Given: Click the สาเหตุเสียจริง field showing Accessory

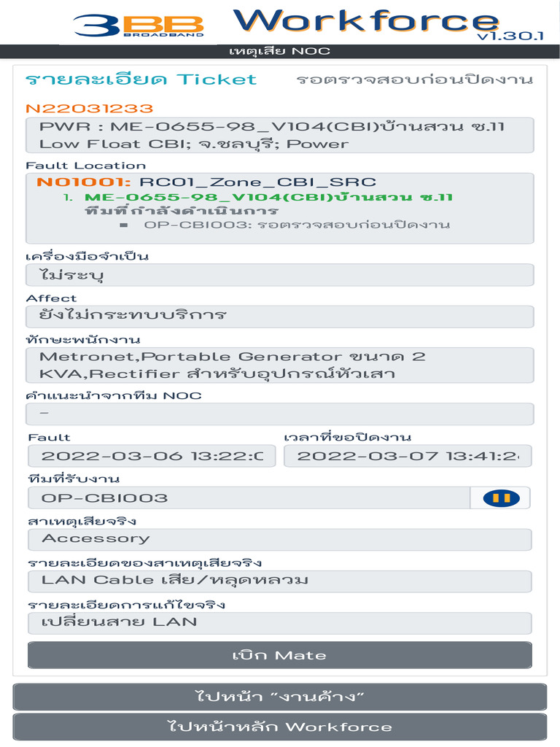Looking at the screenshot, I should pyautogui.click(x=280, y=540).
